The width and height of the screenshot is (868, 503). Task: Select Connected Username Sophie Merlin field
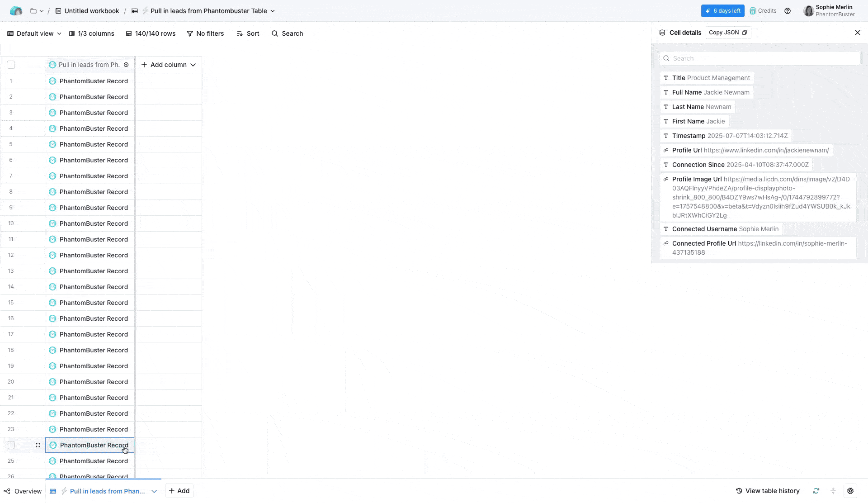pos(721,229)
